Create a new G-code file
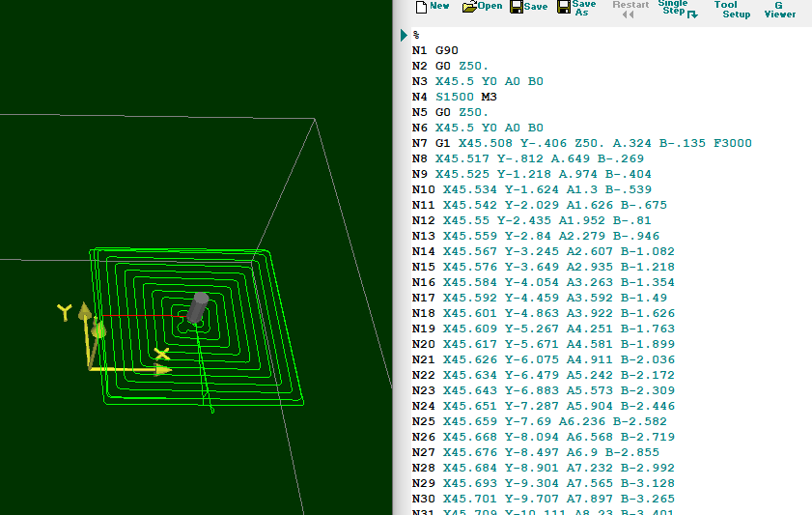Image resolution: width=812 pixels, height=515 pixels. [x=432, y=7]
